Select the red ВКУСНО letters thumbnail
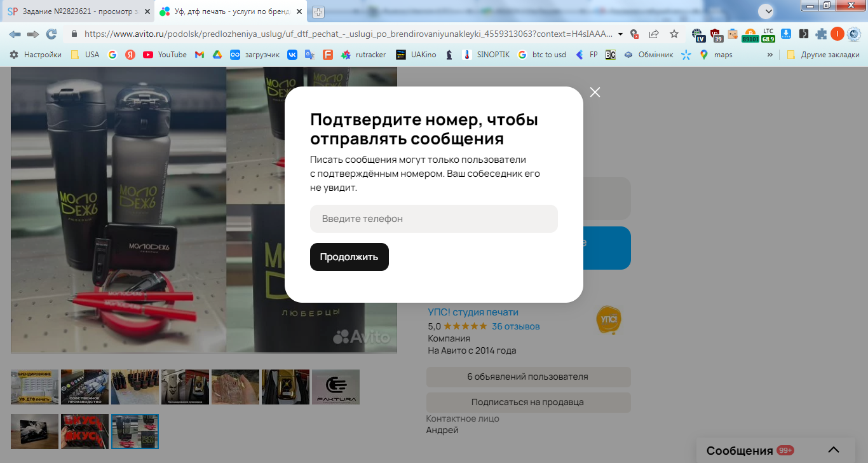 click(x=85, y=432)
